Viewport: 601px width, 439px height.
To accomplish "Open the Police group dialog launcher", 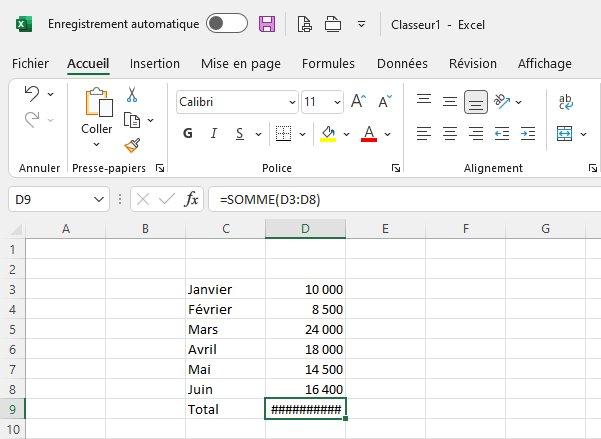I will coord(396,168).
